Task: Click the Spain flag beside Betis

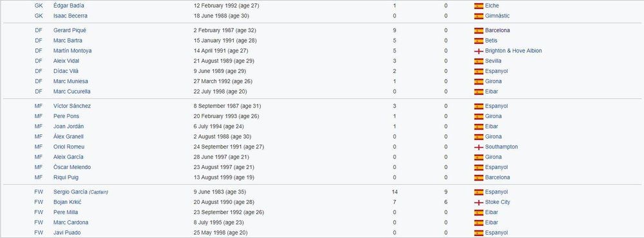Action: click(478, 41)
